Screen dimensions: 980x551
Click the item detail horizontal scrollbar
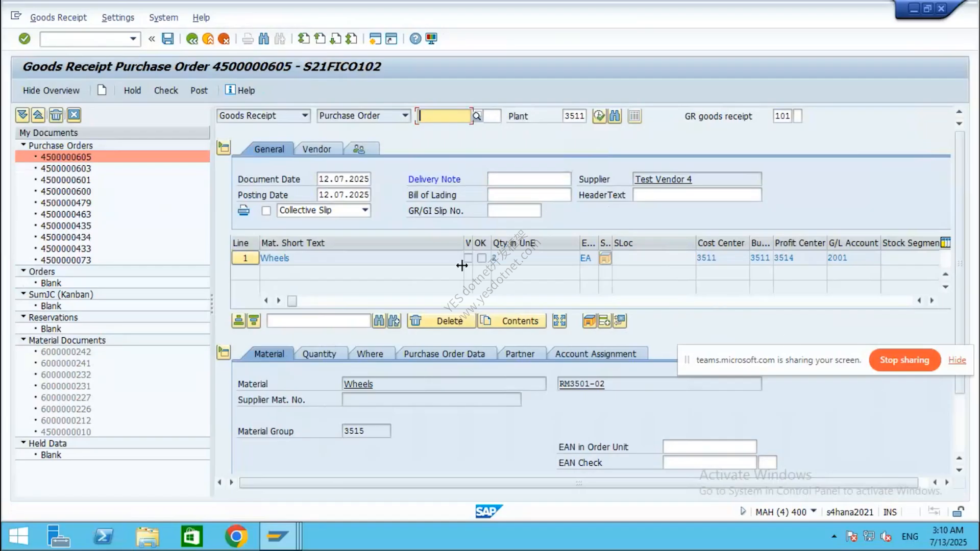(x=579, y=483)
